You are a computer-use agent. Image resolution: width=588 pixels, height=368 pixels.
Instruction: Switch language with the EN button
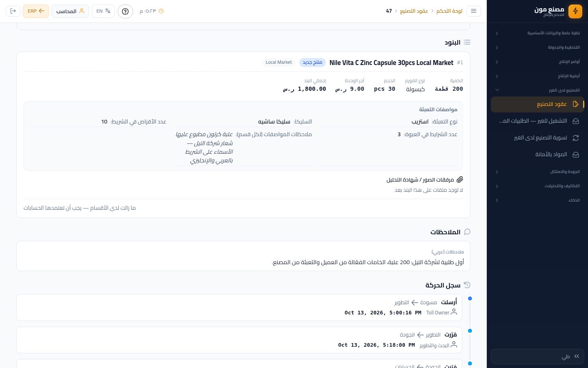tap(103, 11)
